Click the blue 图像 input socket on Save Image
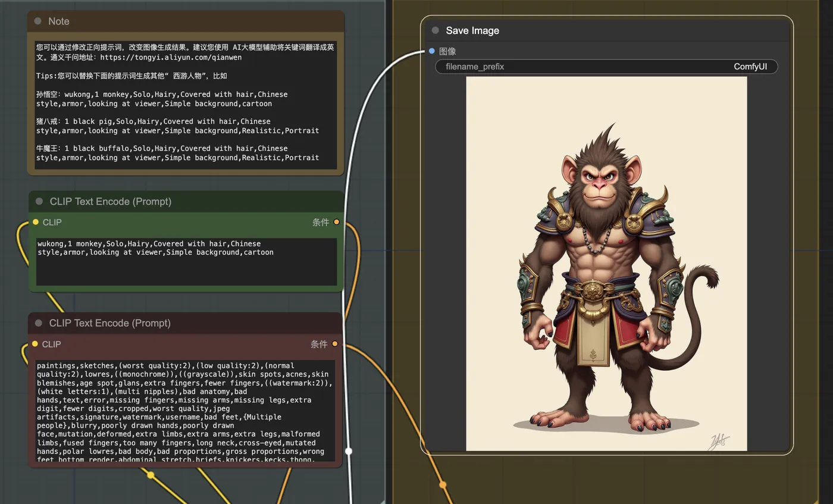Viewport: 833px width, 504px height. click(432, 51)
